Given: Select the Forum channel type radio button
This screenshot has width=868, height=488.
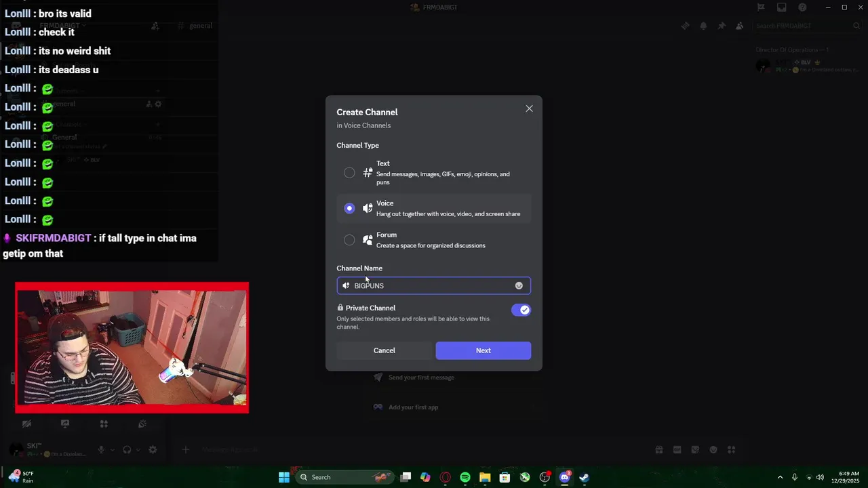Looking at the screenshot, I should tap(349, 240).
